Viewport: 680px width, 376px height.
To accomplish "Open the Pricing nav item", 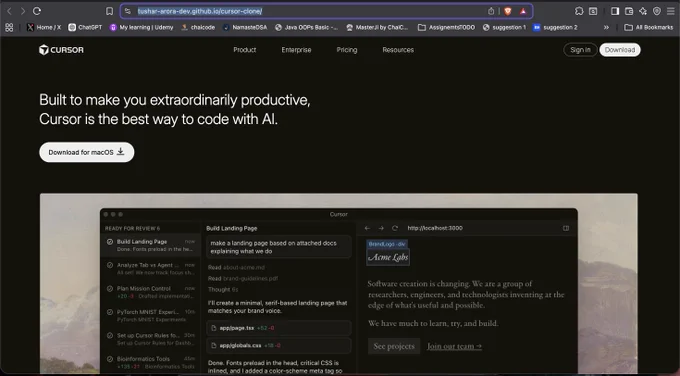I will pos(347,50).
